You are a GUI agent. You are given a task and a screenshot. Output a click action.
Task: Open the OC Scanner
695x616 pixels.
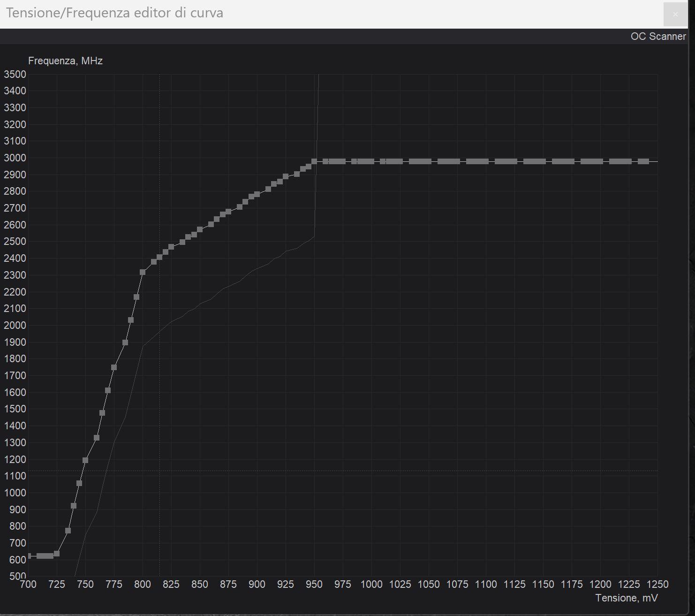coord(658,37)
